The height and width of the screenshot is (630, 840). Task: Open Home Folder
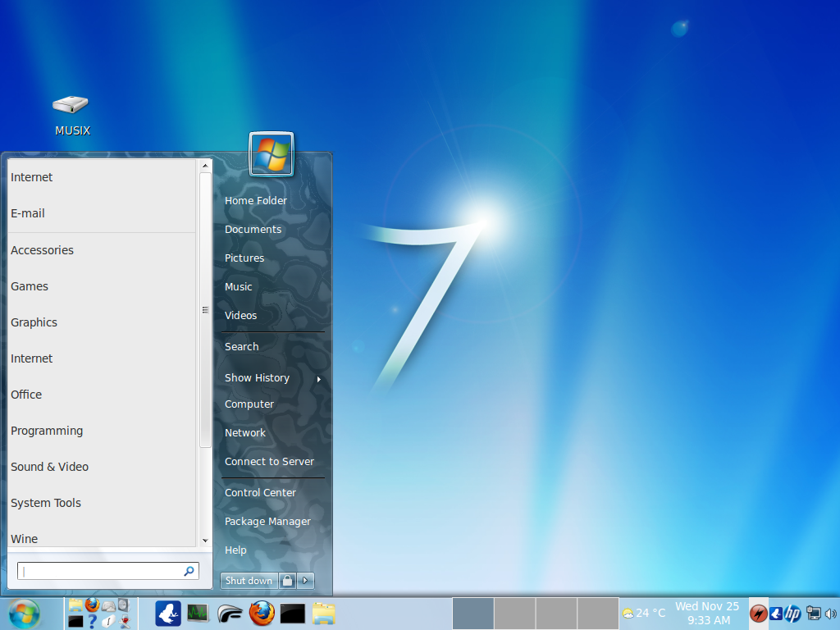tap(272, 200)
